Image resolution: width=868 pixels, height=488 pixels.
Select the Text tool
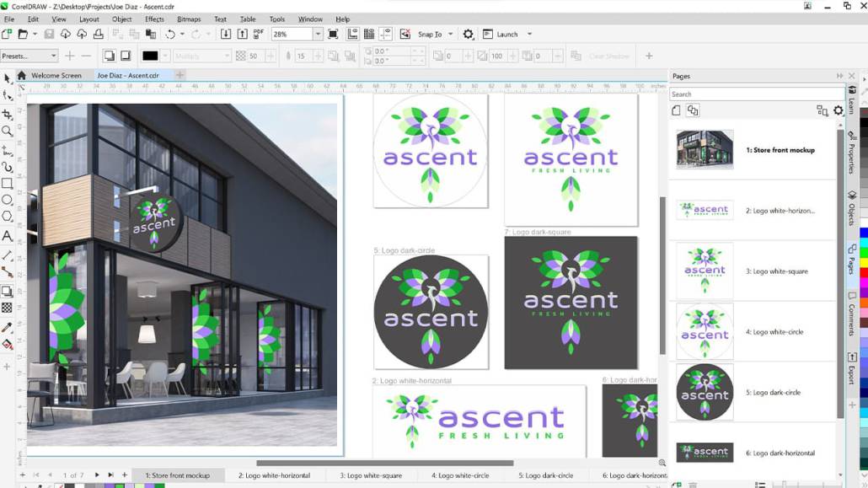(8, 234)
